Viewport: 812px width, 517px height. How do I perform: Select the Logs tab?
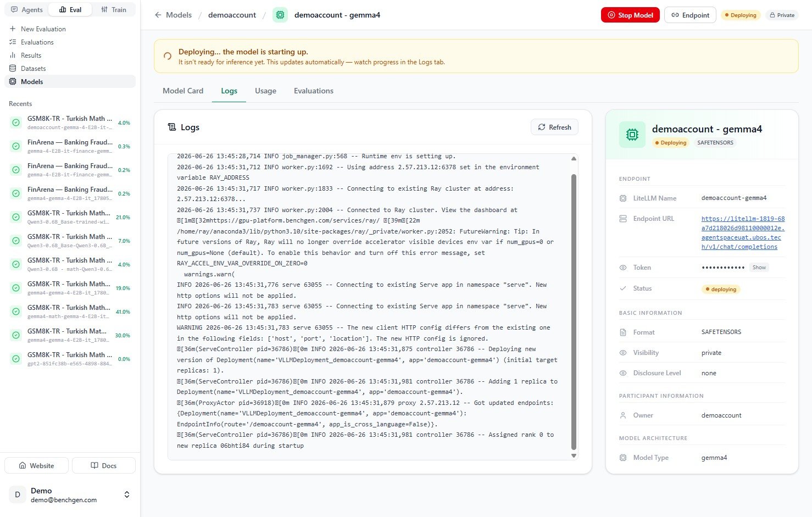pos(229,91)
